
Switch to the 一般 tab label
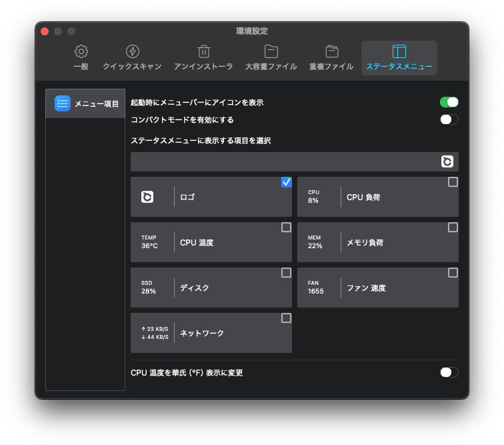point(81,67)
